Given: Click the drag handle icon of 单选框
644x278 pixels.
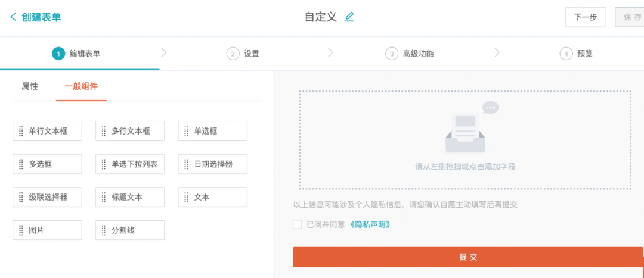Looking at the screenshot, I should (187, 131).
